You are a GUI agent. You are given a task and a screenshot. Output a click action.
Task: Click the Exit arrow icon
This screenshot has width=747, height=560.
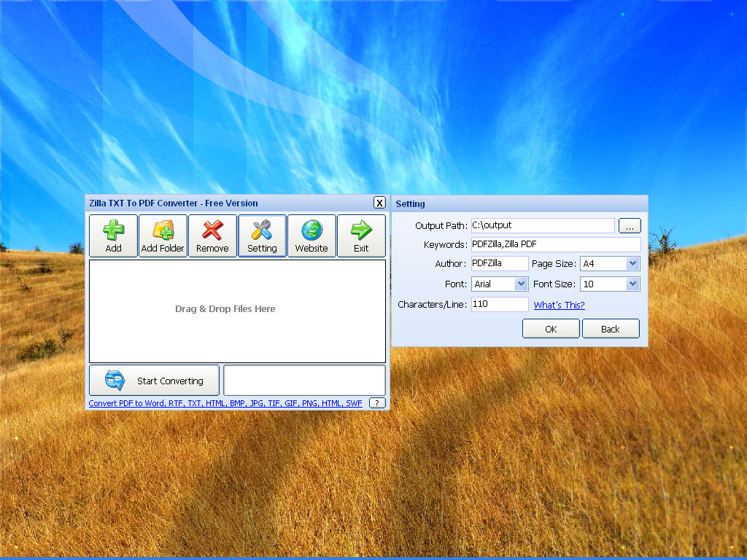tap(361, 230)
